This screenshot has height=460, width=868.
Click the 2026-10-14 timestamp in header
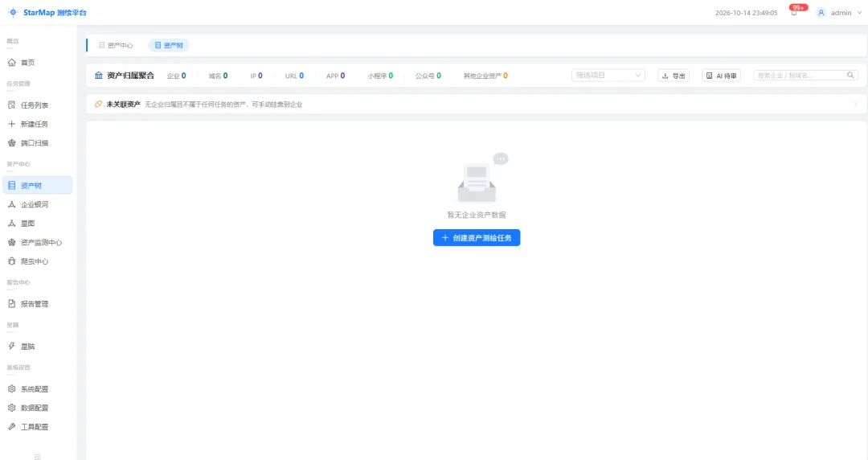click(746, 13)
